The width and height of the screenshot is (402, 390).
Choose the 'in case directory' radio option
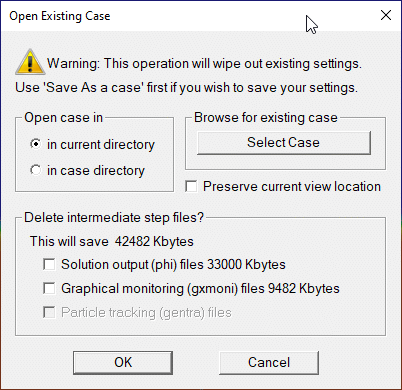[x=35, y=170]
